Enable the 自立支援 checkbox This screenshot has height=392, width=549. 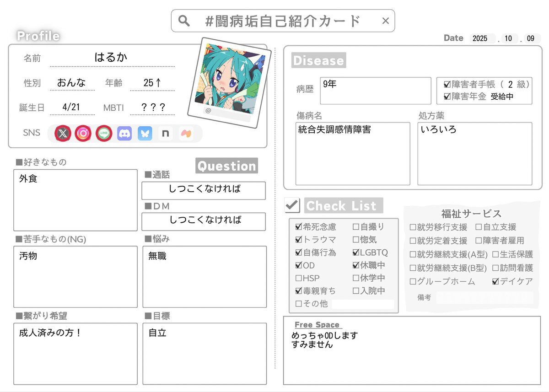point(478,227)
